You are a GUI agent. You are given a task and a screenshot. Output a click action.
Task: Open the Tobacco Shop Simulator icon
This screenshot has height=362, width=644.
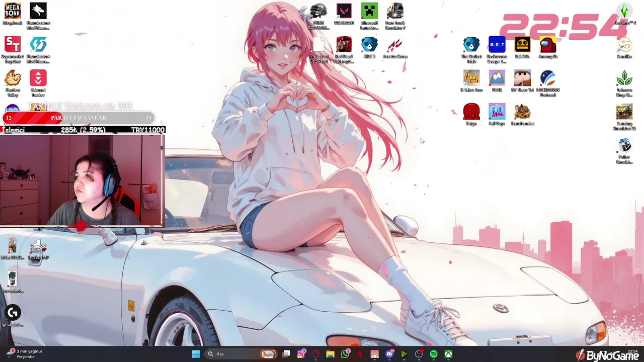pos(624,83)
